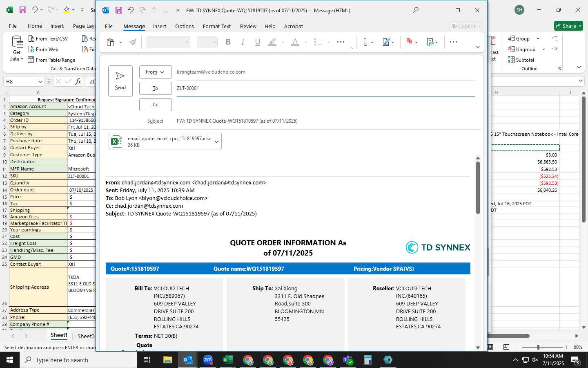Image resolution: width=588 pixels, height=368 pixels.
Task: Click From Web in Excel
Action: (43, 49)
